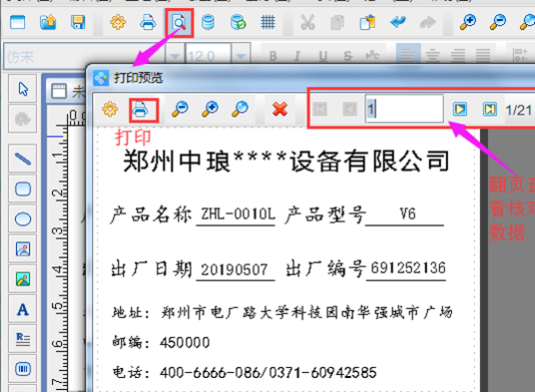Expand the font size dropdown arrow
Viewport: 535px width, 392px height.
click(241, 56)
